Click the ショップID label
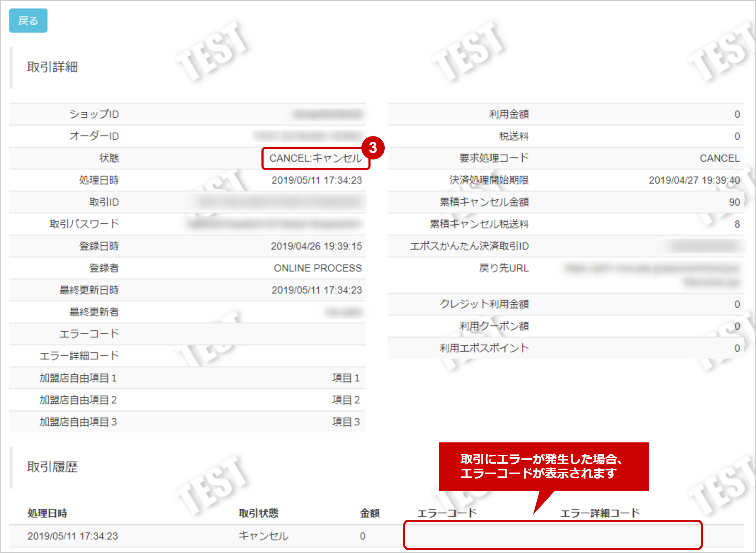756x553 pixels. 94,114
